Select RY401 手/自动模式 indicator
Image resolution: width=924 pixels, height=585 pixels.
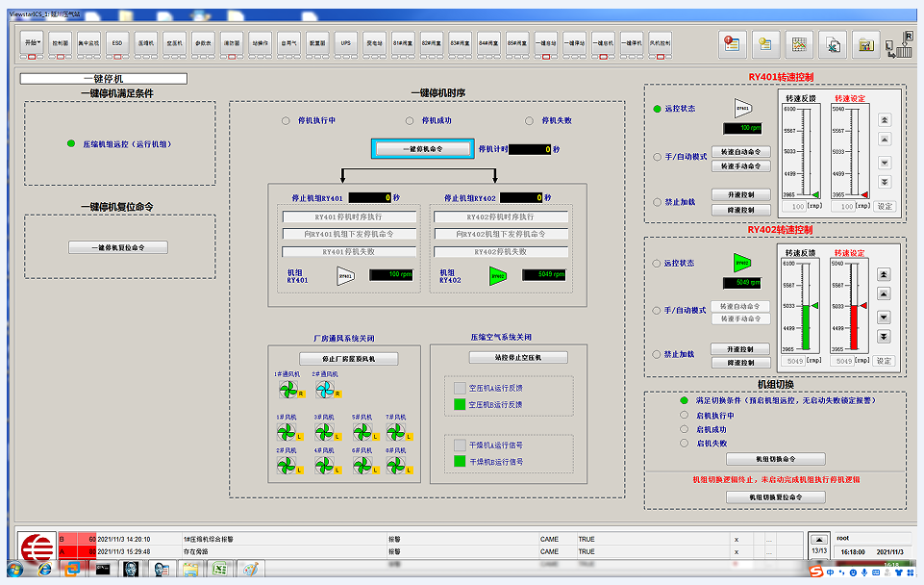[657, 156]
